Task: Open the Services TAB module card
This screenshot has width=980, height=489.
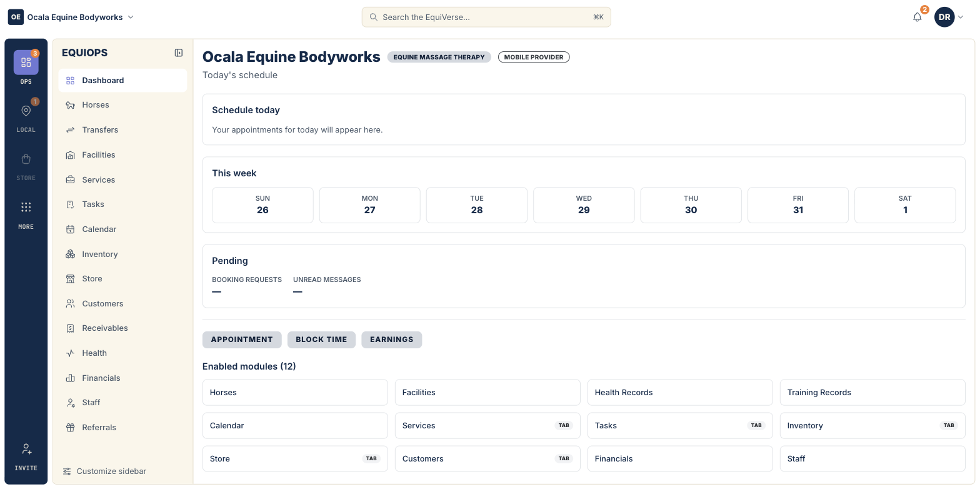Action: pos(487,426)
